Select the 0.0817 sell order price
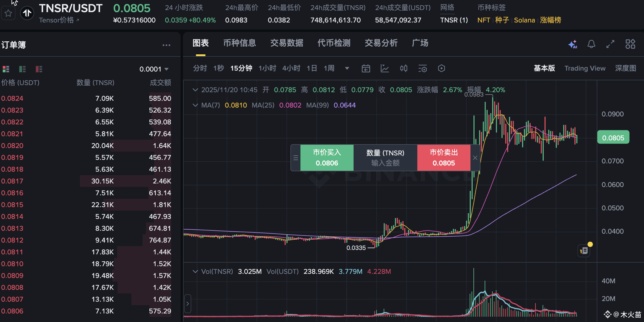The width and height of the screenshot is (644, 322). point(12,181)
